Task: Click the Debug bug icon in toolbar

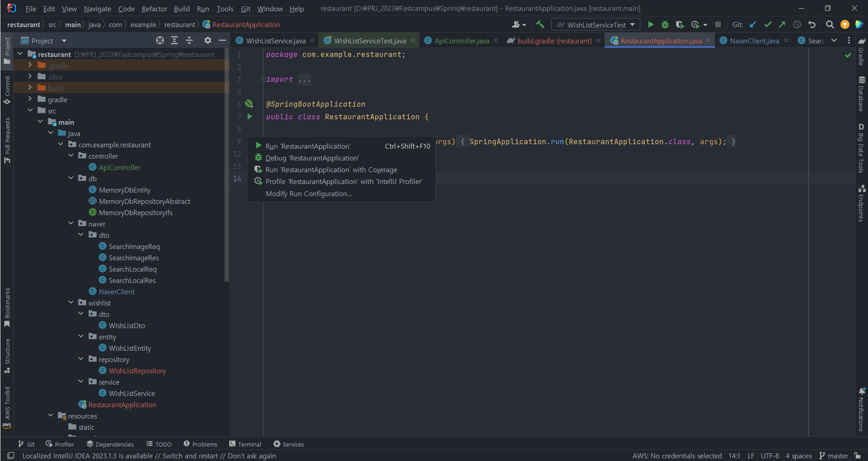Action: pos(665,25)
